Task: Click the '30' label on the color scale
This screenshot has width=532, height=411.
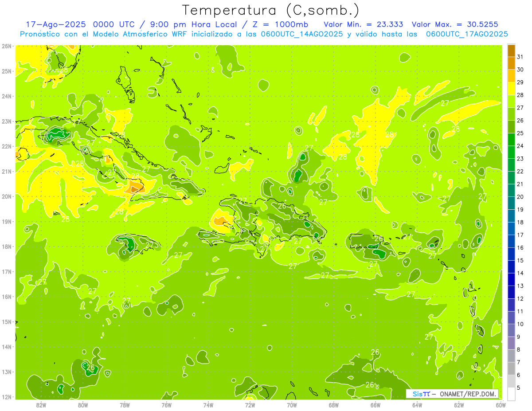Action: point(520,70)
